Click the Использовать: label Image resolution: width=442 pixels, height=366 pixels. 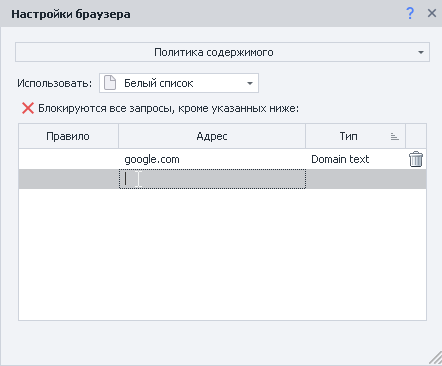click(54, 83)
